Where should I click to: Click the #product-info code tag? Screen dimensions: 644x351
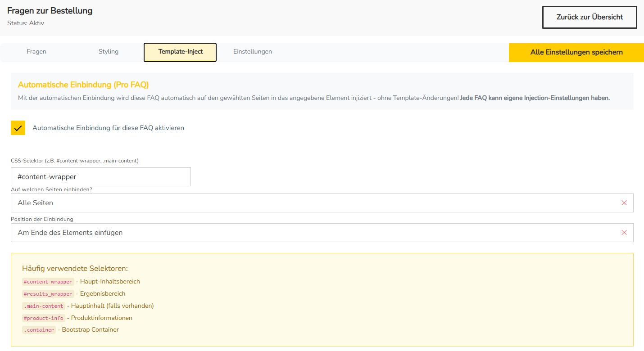tap(44, 318)
